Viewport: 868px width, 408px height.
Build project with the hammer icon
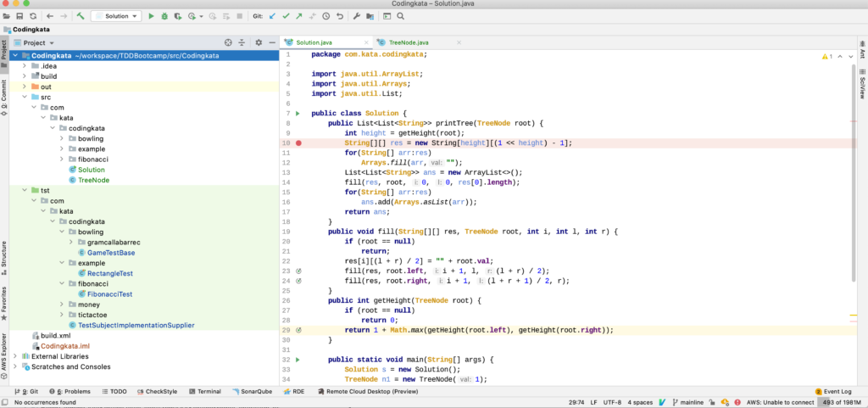[x=81, y=17]
